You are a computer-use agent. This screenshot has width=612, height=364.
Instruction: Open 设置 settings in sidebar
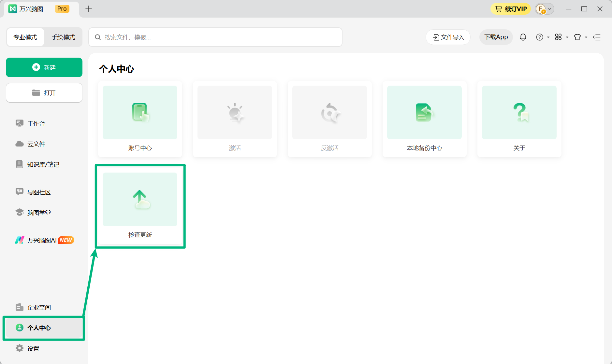[44, 348]
